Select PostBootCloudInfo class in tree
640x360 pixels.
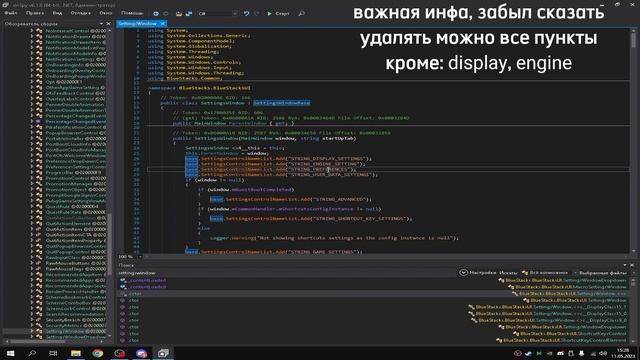pos(76,144)
